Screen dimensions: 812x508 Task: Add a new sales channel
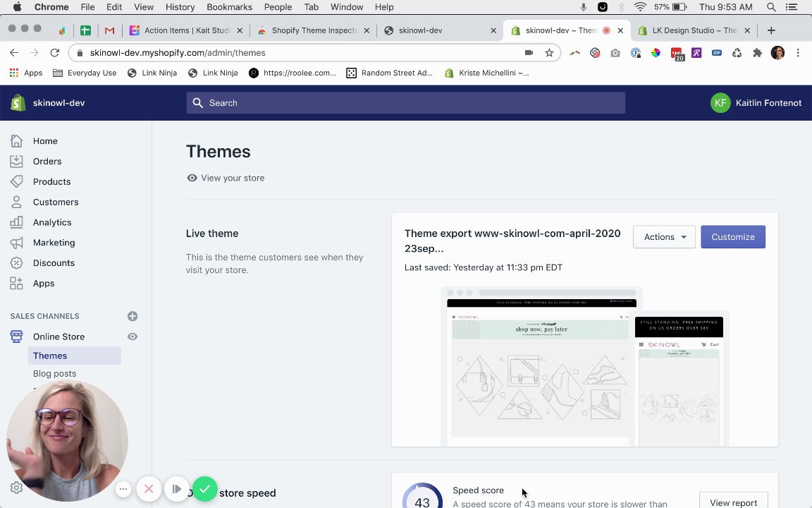coord(133,316)
